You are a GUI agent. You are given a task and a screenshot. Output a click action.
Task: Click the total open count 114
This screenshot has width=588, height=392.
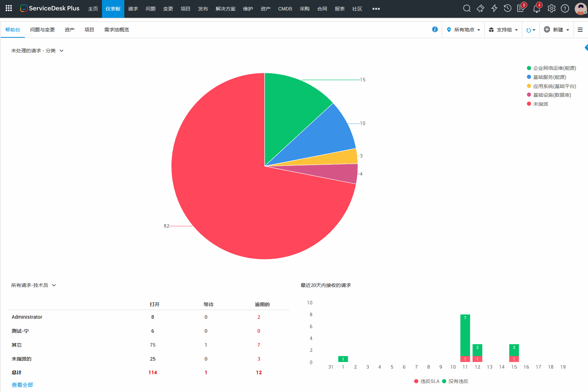click(153, 372)
